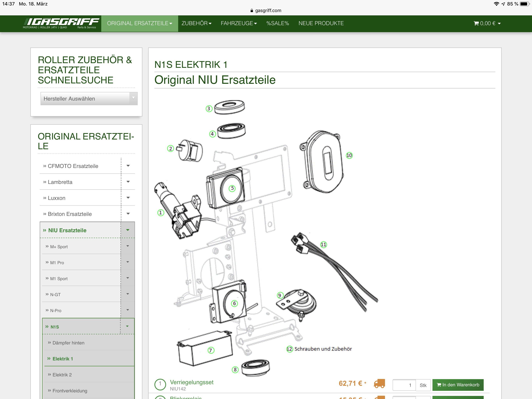Open Elektrik 2 in sidebar
The height and width of the screenshot is (399, 532).
click(62, 375)
